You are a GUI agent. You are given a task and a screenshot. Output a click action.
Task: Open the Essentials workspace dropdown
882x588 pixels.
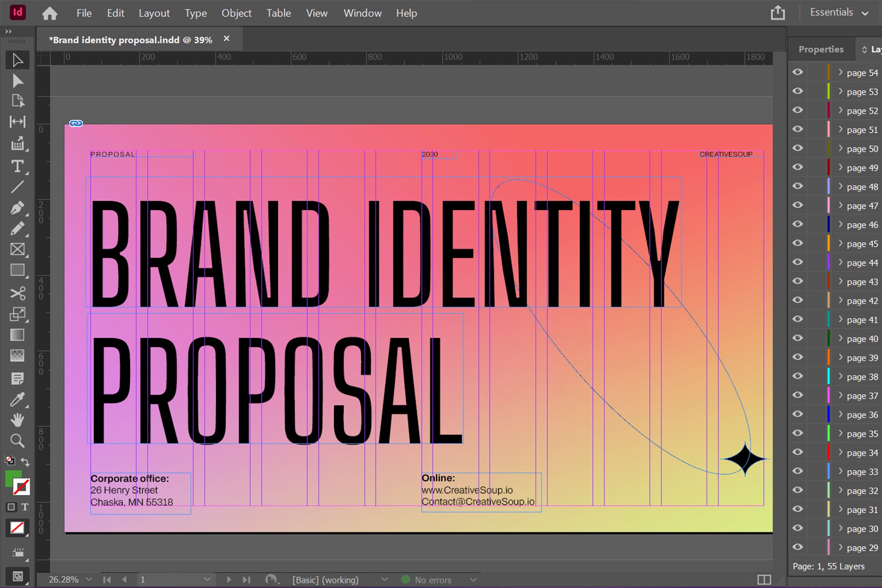click(839, 13)
